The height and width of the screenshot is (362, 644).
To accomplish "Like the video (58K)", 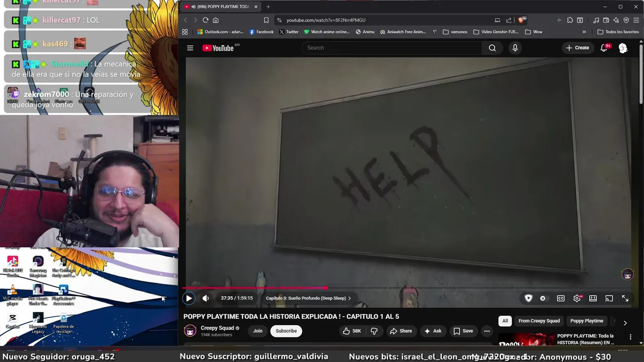I will (352, 331).
